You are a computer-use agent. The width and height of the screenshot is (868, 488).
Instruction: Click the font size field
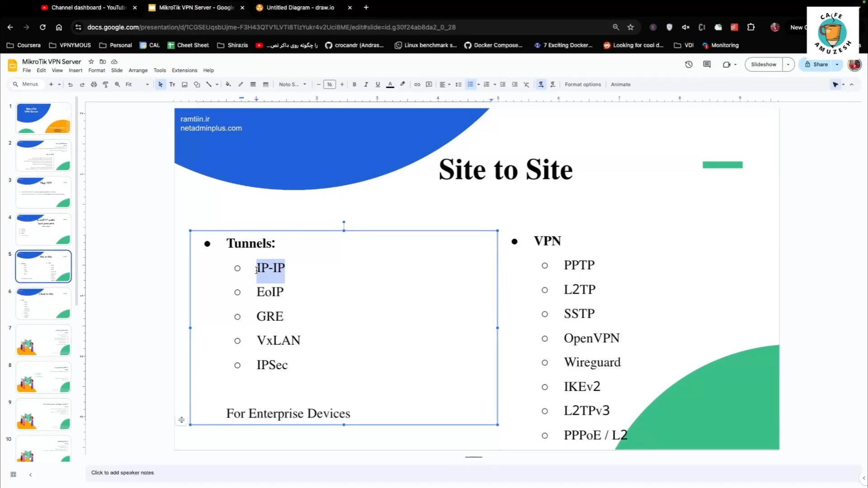[330, 84]
